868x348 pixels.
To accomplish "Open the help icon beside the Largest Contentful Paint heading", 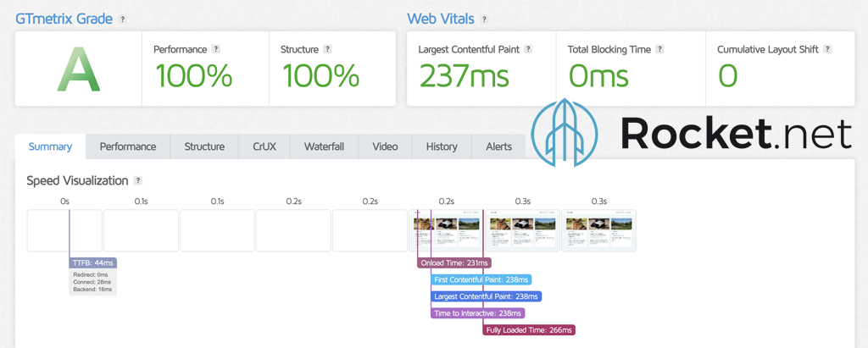I will pos(528,49).
